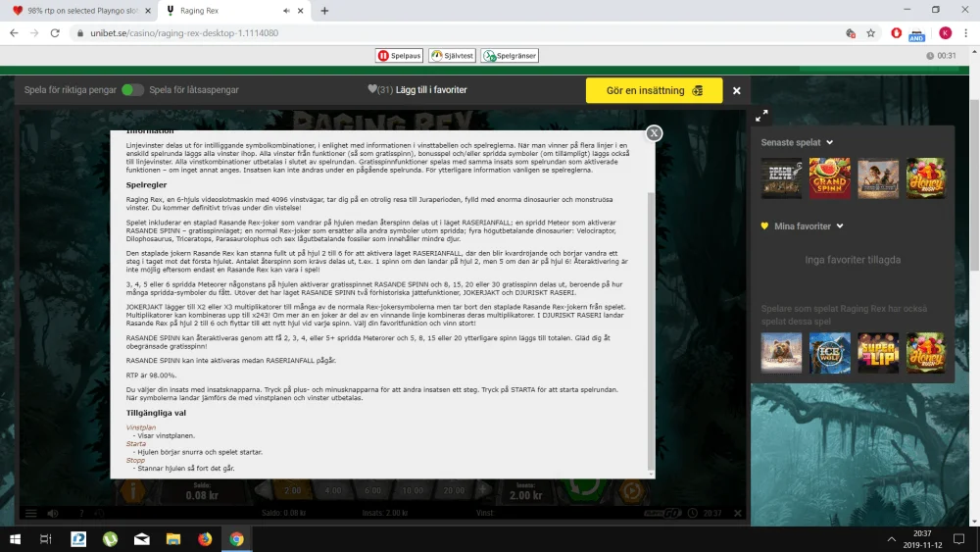Open Windows Start menu
The image size is (980, 552).
pos(15,539)
